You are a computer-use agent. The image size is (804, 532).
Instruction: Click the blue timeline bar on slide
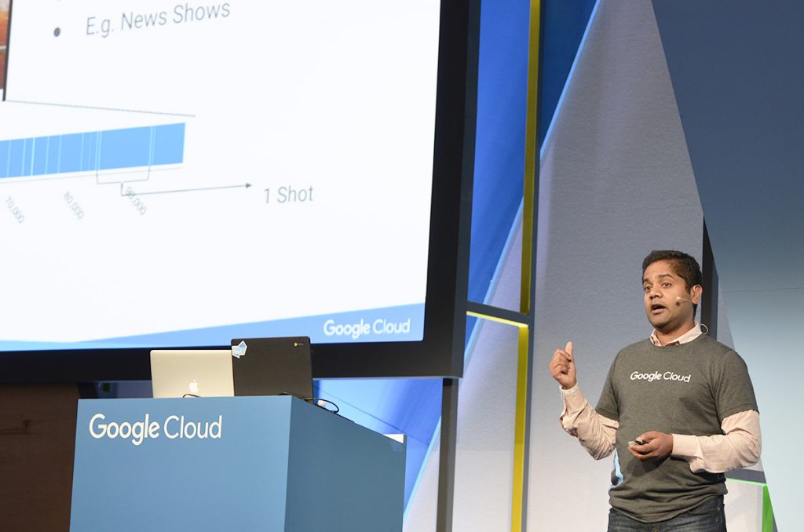pyautogui.click(x=93, y=151)
